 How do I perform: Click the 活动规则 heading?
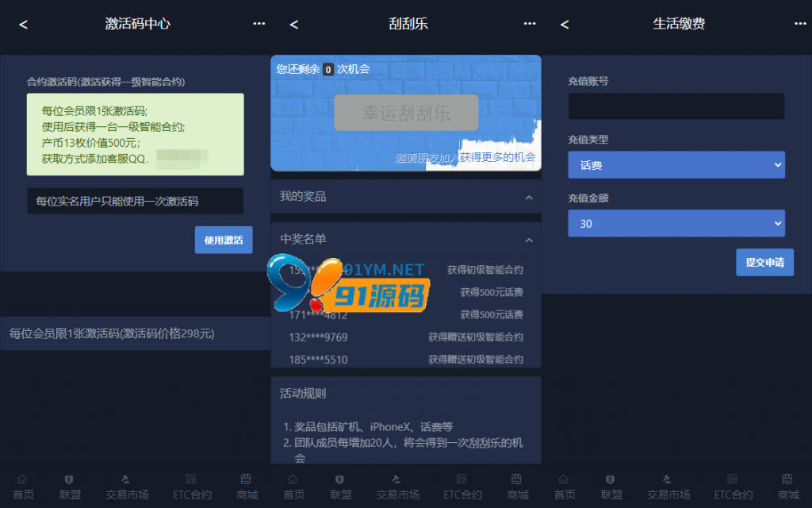pyautogui.click(x=303, y=394)
